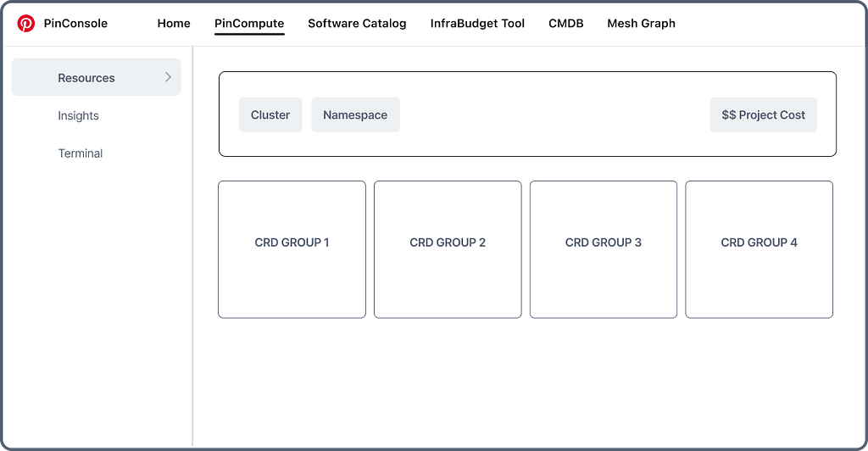Open the Mesh Graph tab
The height and width of the screenshot is (451, 868).
(641, 23)
